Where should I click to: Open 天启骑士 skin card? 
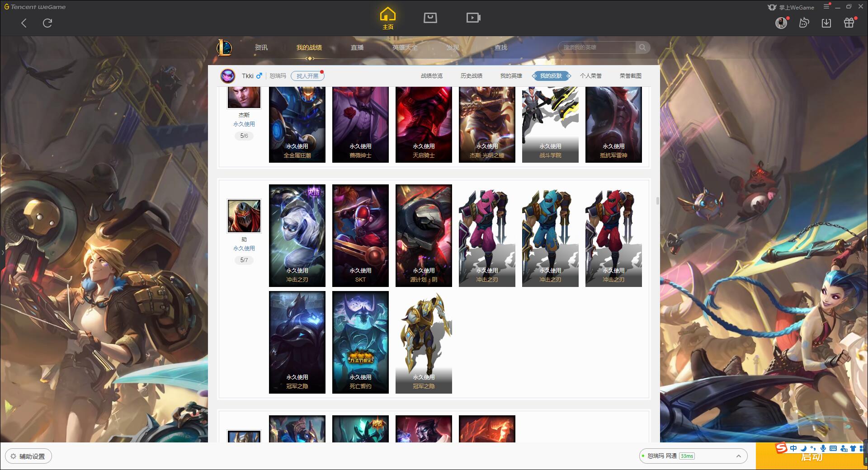424,125
